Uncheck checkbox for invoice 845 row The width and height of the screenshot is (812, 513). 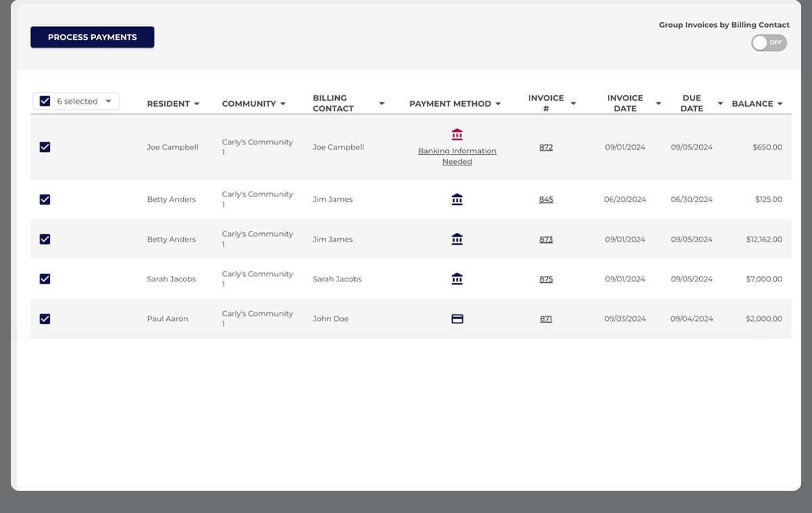pos(45,199)
